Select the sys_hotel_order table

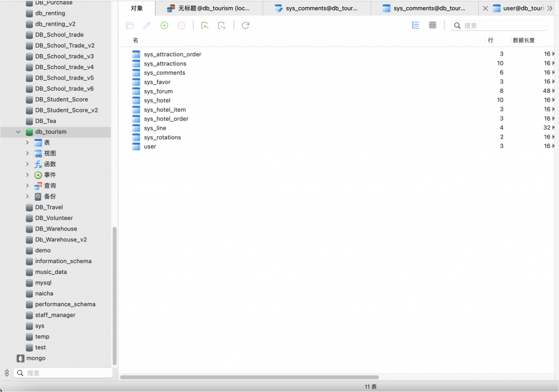[x=166, y=119]
